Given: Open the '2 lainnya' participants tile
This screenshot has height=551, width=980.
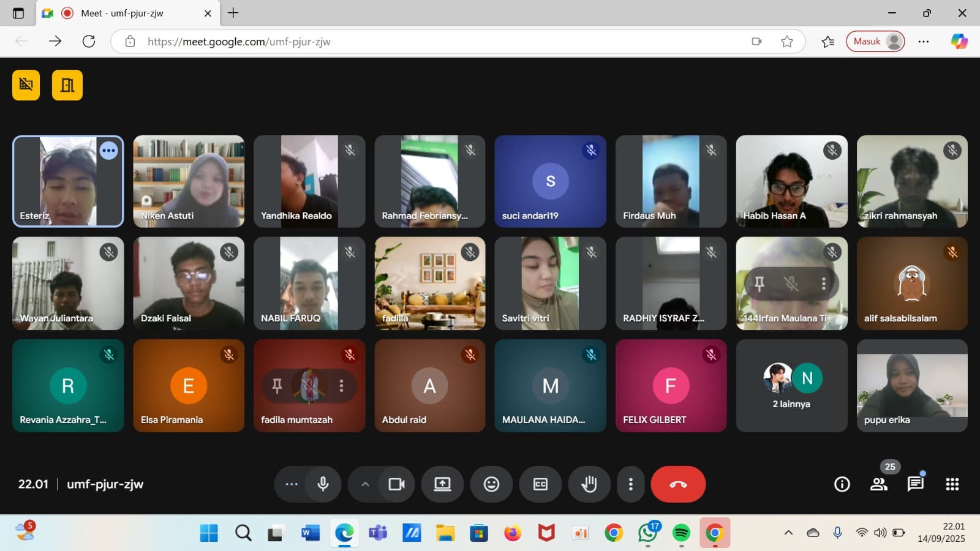Looking at the screenshot, I should 791,386.
